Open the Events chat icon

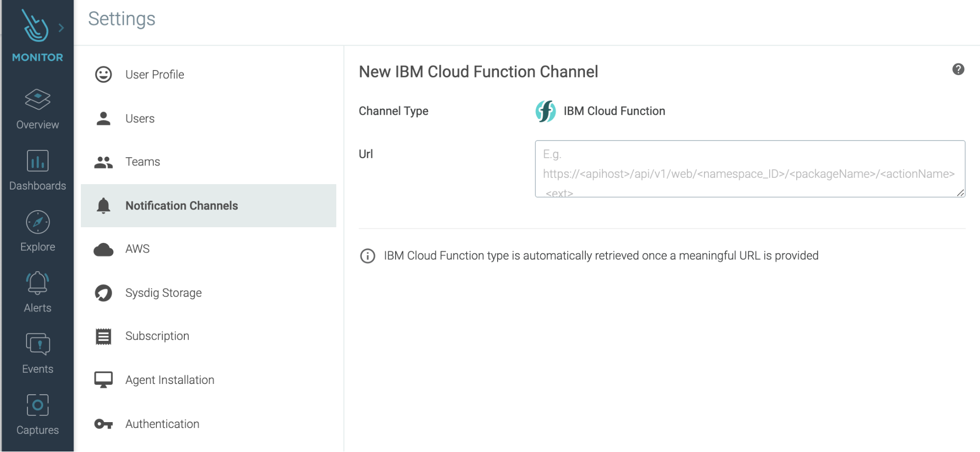point(38,344)
